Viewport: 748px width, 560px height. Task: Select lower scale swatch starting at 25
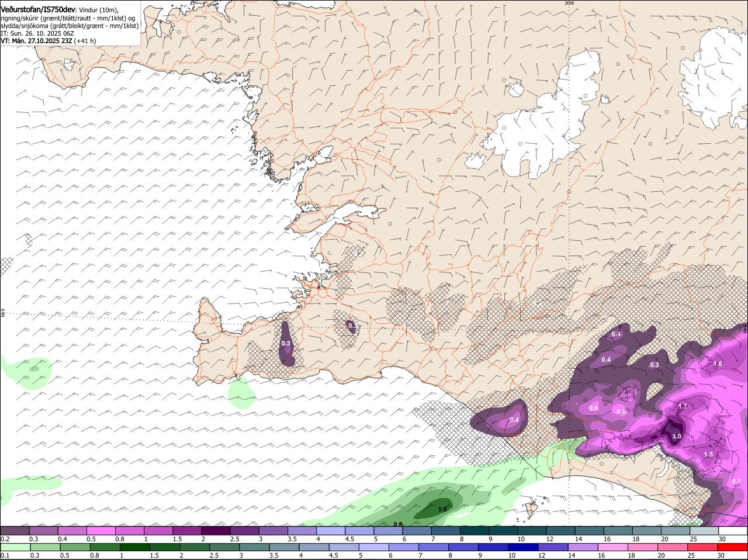(x=702, y=547)
